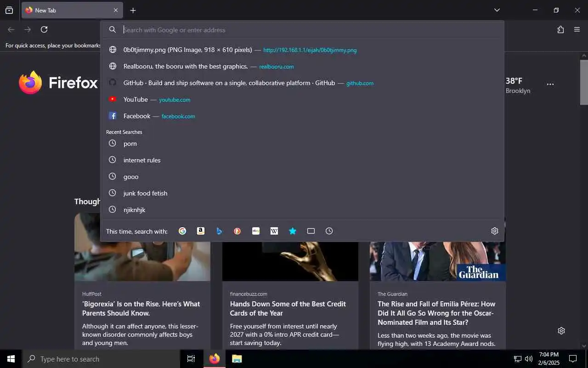Image resolution: width=588 pixels, height=368 pixels.
Task: Open the YouTube suggestion
Action: point(302,99)
